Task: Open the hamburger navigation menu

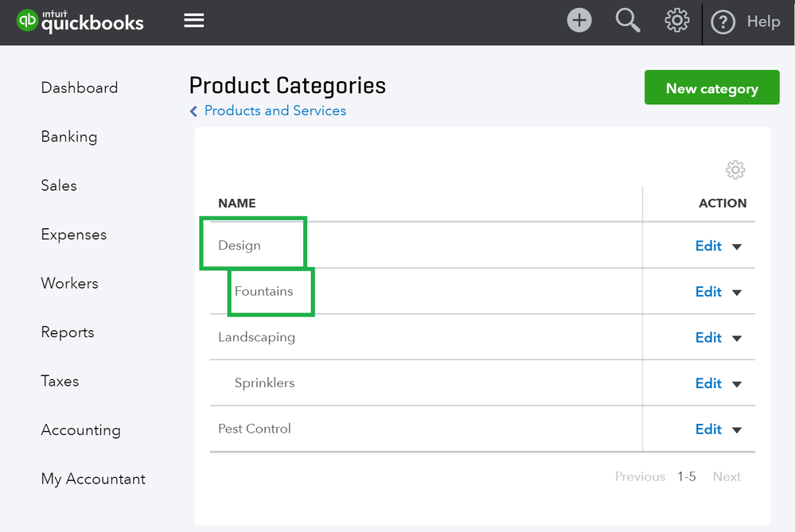Action: click(194, 21)
